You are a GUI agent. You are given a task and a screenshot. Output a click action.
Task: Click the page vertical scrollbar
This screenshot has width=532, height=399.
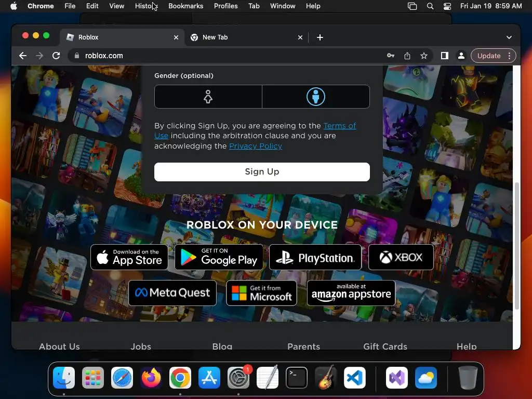click(517, 246)
